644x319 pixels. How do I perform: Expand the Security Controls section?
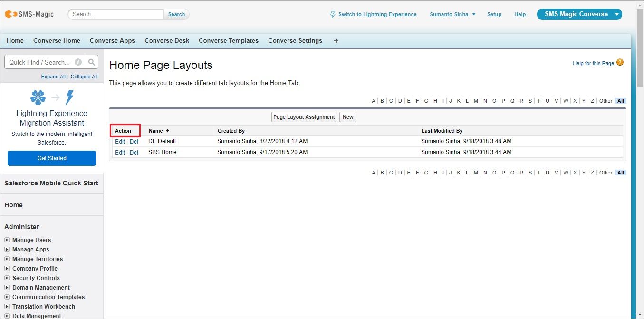click(x=7, y=278)
